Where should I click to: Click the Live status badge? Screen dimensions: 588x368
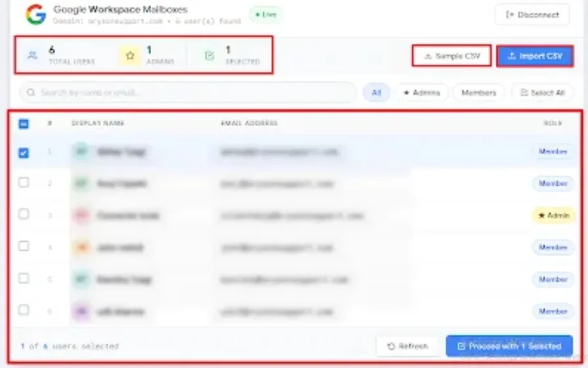coord(266,14)
